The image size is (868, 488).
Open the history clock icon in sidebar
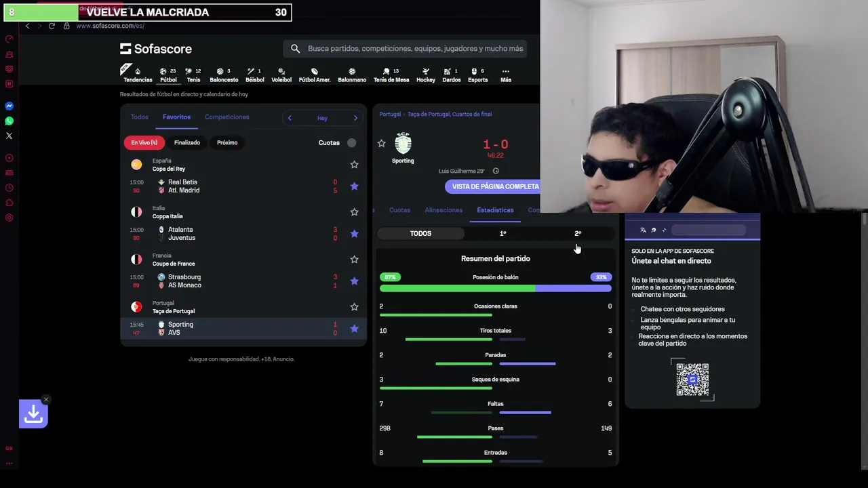[9, 188]
